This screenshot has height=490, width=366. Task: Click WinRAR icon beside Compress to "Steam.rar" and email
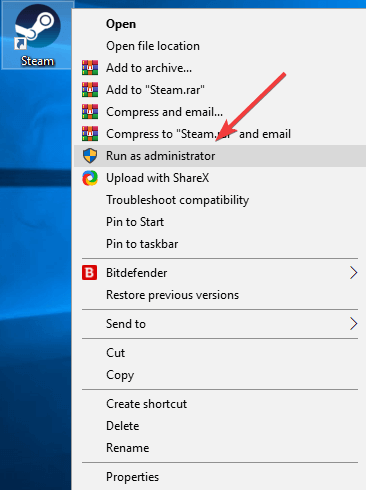(x=90, y=134)
